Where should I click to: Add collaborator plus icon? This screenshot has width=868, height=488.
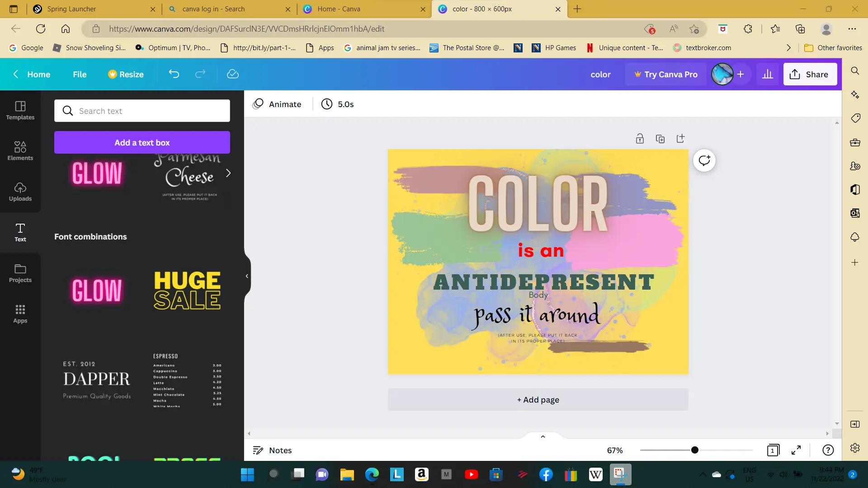coord(741,74)
